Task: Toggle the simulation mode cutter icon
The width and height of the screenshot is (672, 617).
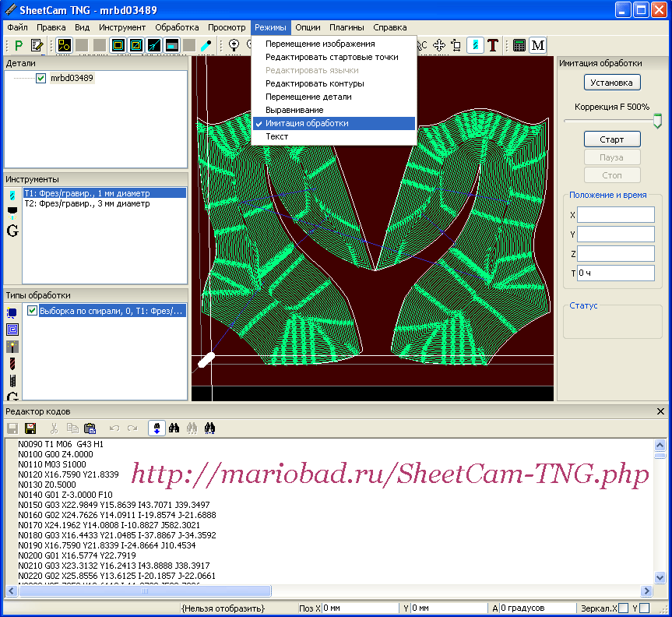Action: click(x=475, y=45)
